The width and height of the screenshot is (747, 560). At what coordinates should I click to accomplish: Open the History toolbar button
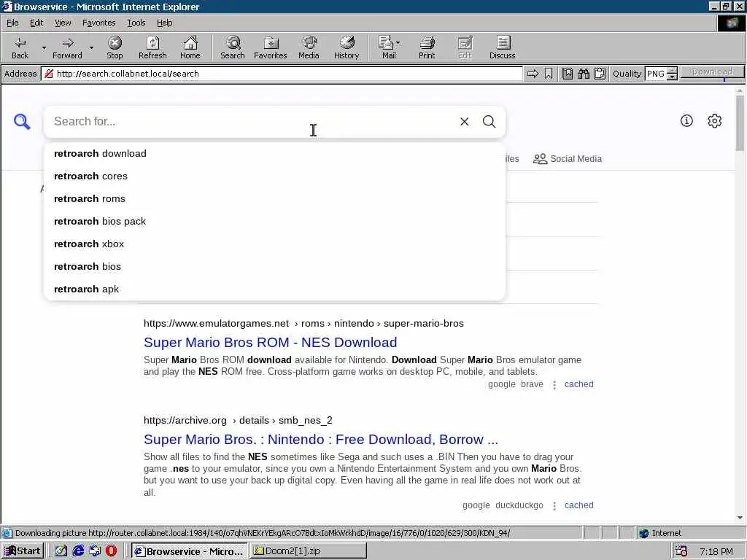347,47
